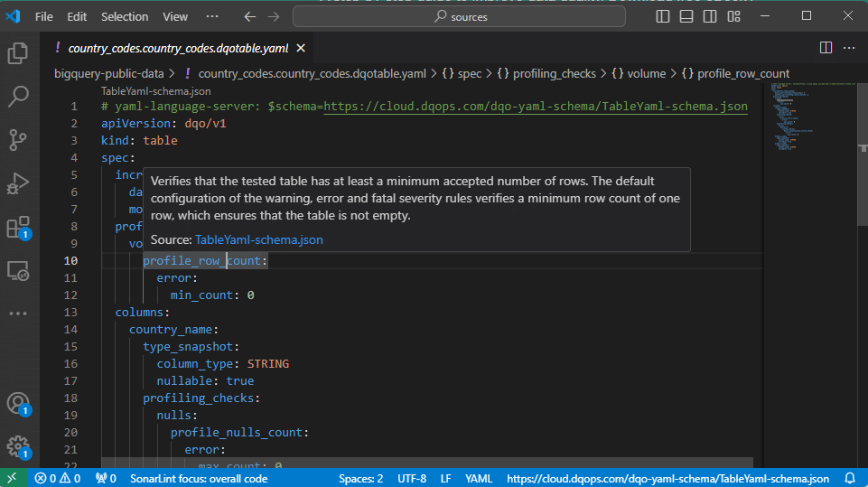Close the country_codes dqotable.yaml tab
Screen dimensions: 868x487
[x=301, y=48]
